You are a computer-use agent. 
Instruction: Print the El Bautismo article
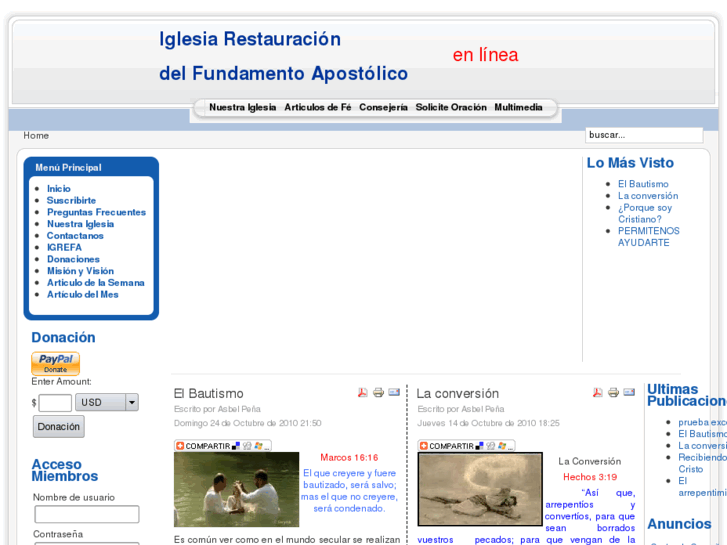click(x=378, y=392)
